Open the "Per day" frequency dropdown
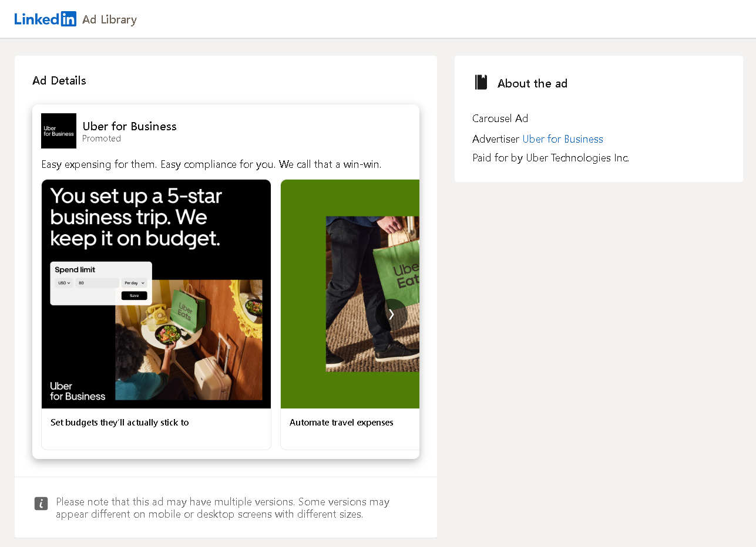This screenshot has width=756, height=547. [134, 283]
